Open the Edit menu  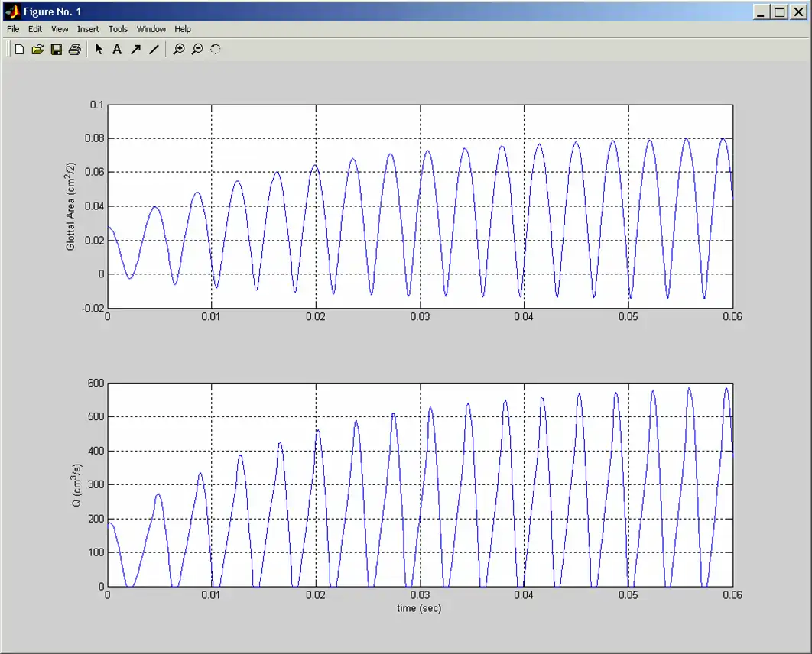click(35, 29)
